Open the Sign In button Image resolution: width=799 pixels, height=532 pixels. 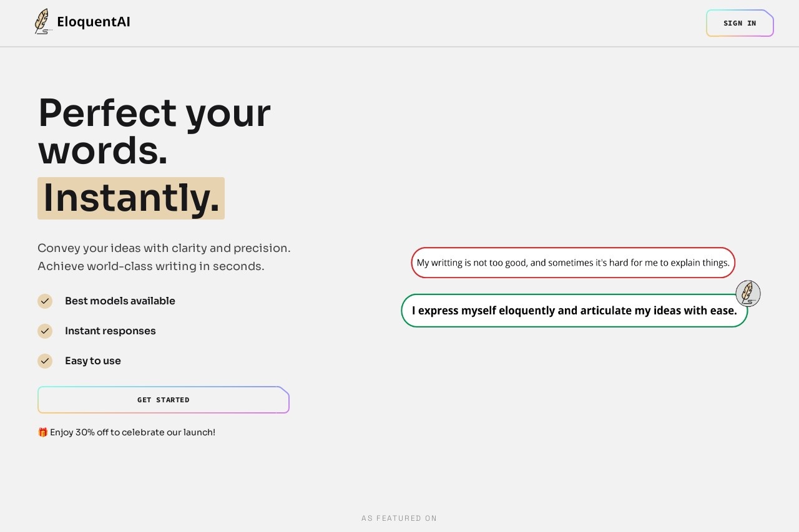pos(740,23)
